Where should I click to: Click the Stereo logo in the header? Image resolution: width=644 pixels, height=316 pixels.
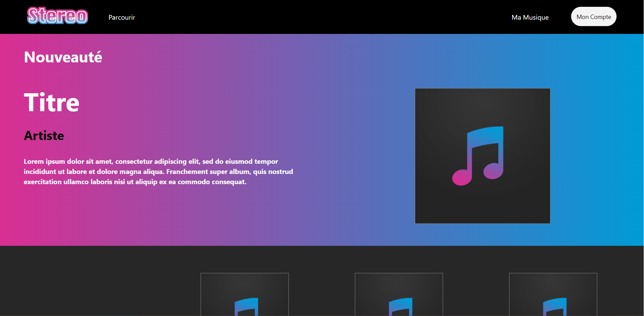point(58,16)
